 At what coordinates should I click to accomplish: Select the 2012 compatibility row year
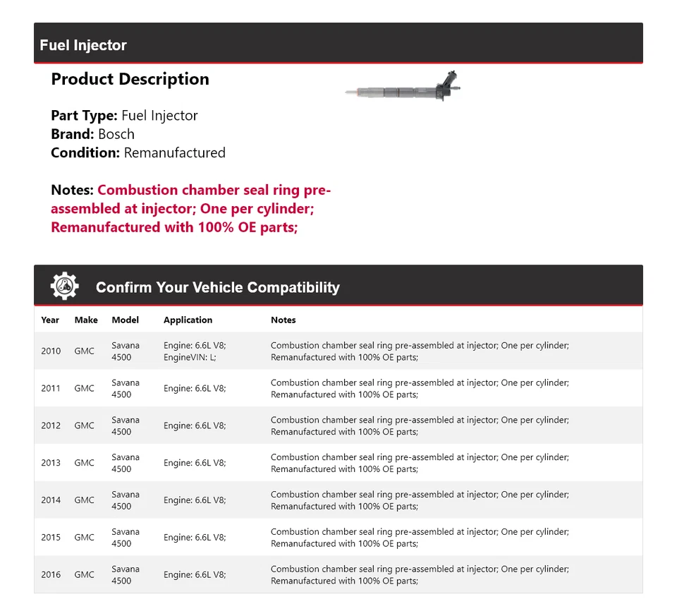pos(51,425)
